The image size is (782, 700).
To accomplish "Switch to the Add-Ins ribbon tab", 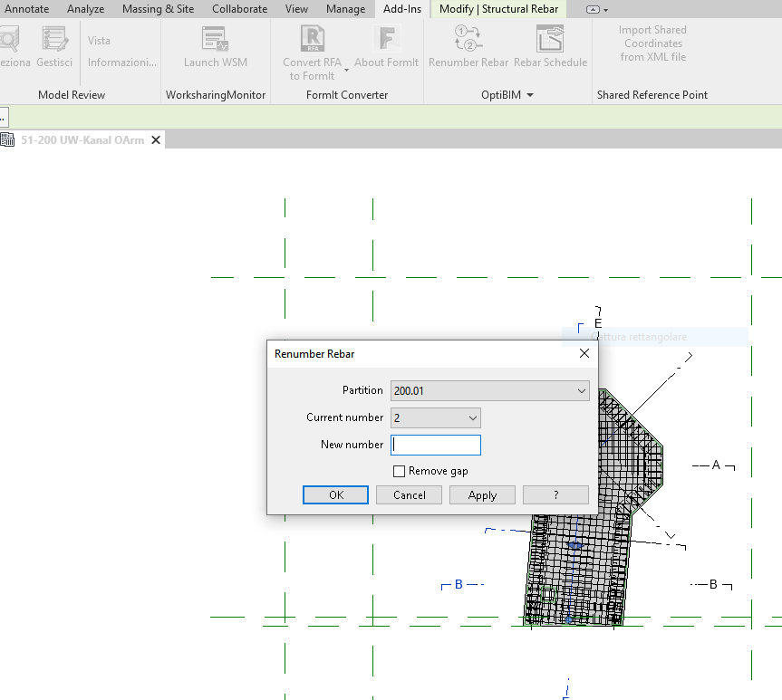I will pos(401,9).
